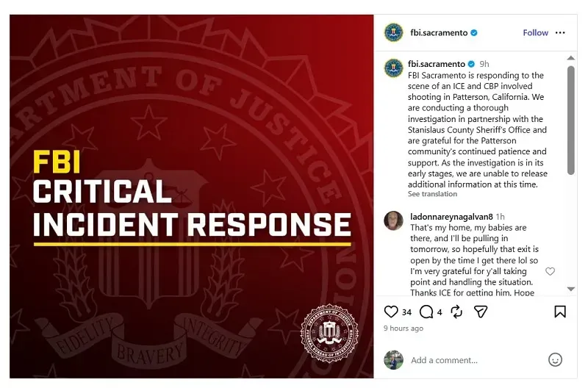Like ladonnareynagalvan8's comment with the small heart

pos(550,271)
